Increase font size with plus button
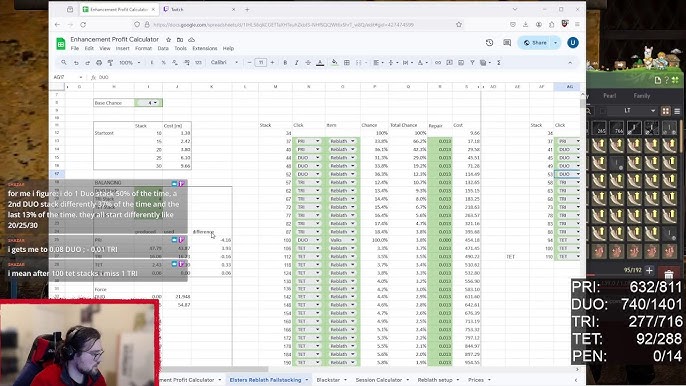The width and height of the screenshot is (686, 386). click(272, 63)
